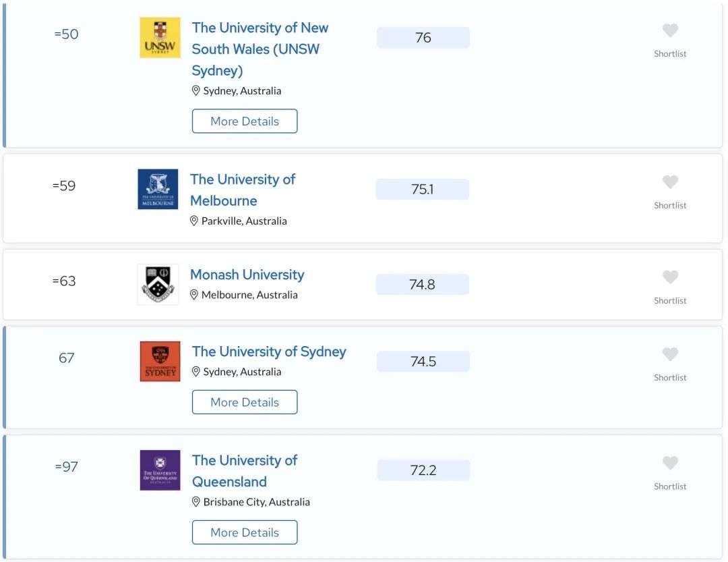Open The University of New South Wales link
728x562 pixels.
(x=260, y=49)
